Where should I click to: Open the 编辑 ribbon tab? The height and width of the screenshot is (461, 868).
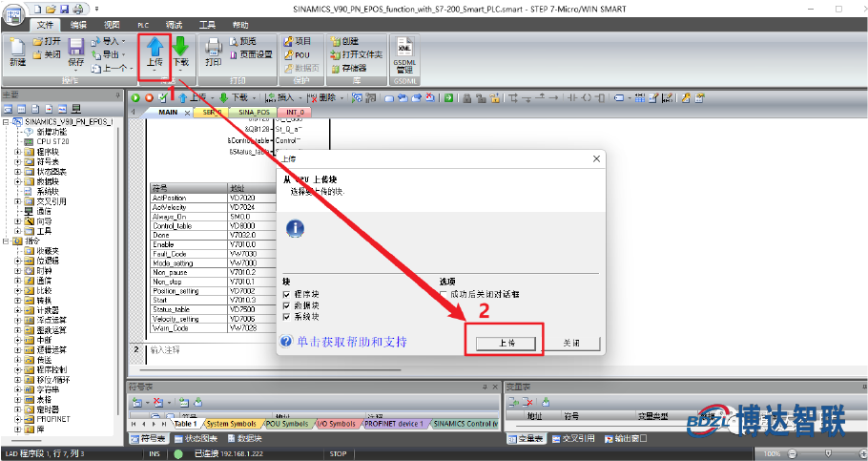(78, 25)
